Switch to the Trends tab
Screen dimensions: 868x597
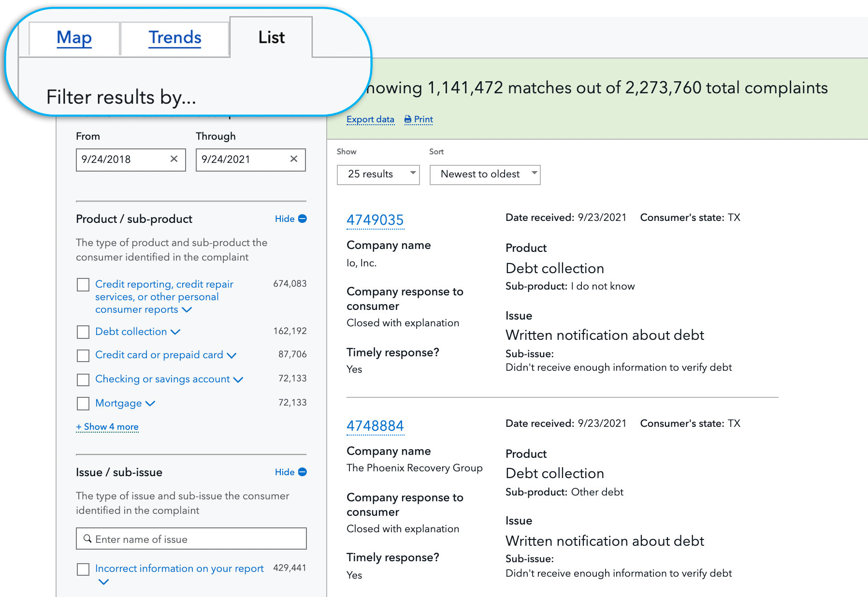(174, 38)
